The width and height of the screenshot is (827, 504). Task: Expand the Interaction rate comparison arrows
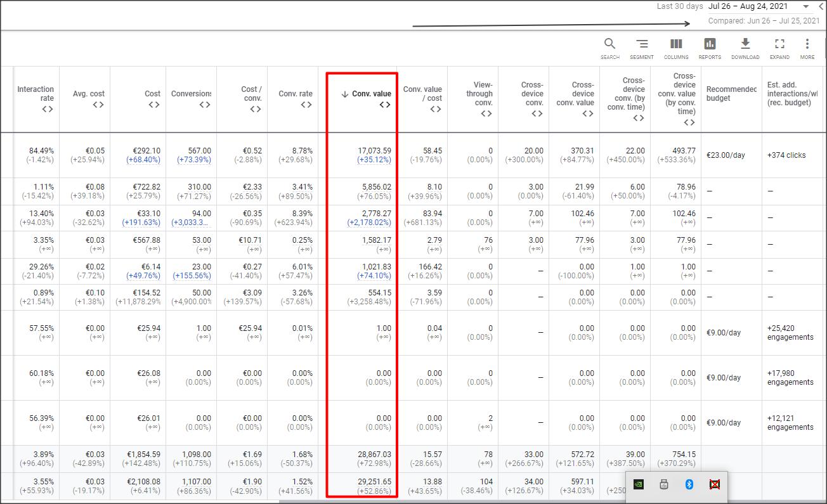click(47, 109)
